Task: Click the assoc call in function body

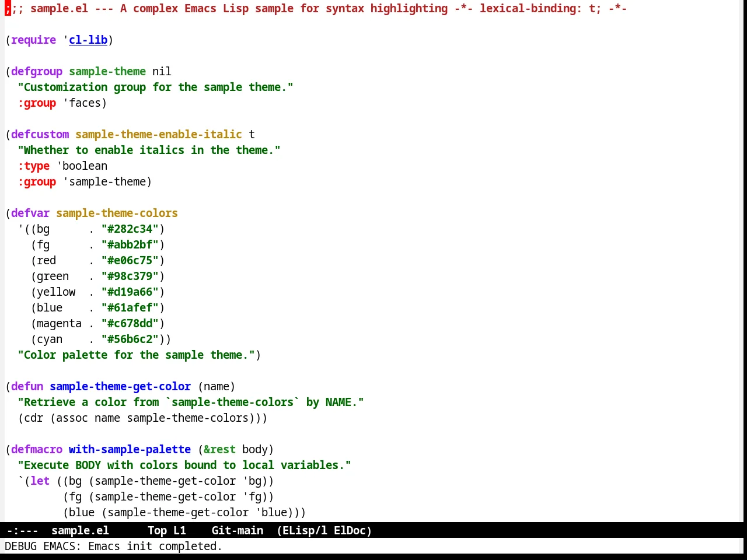Action: point(72,418)
